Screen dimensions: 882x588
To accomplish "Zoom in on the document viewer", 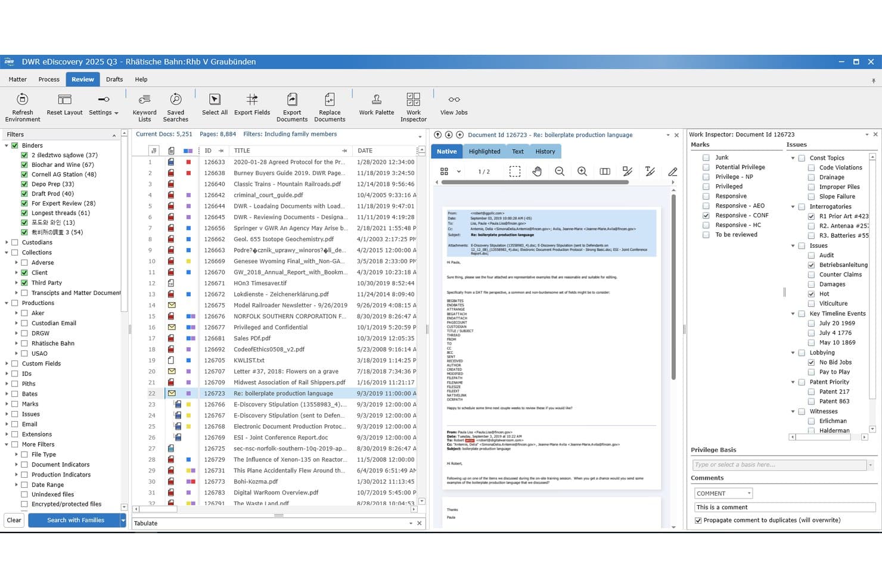I will pos(582,172).
